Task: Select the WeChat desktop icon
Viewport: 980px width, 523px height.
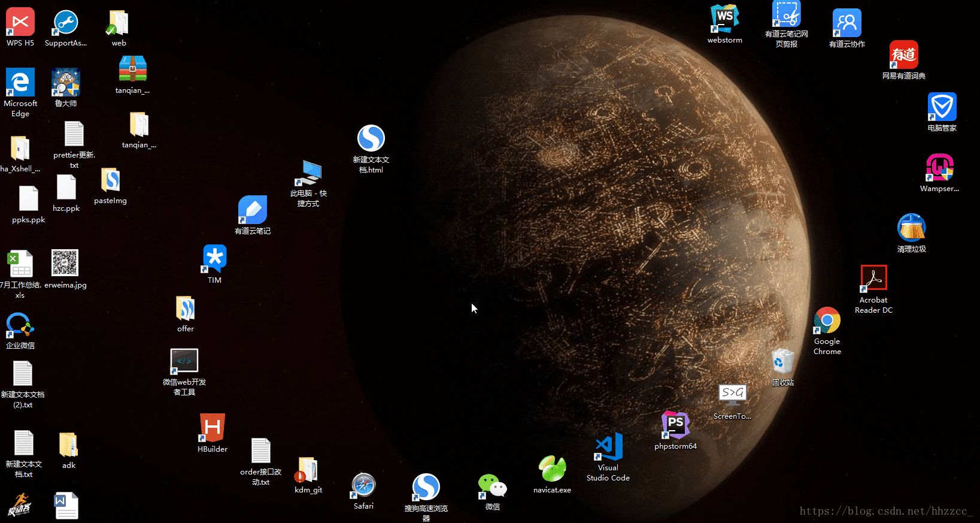Action: pyautogui.click(x=492, y=486)
